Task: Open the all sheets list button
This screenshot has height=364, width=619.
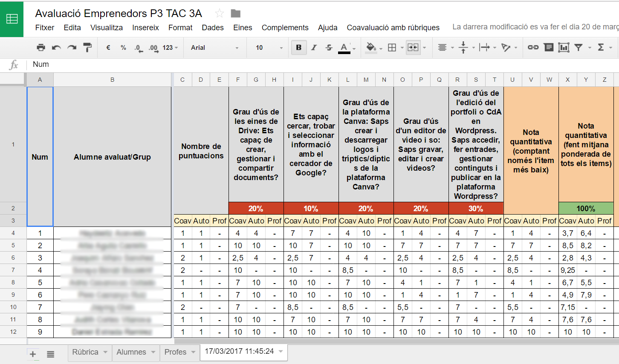Action: pyautogui.click(x=50, y=354)
